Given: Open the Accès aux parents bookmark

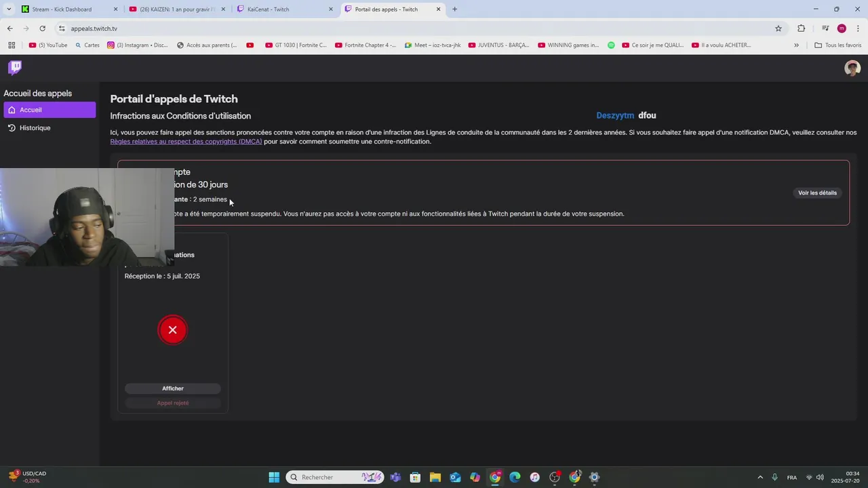Looking at the screenshot, I should coord(207,45).
